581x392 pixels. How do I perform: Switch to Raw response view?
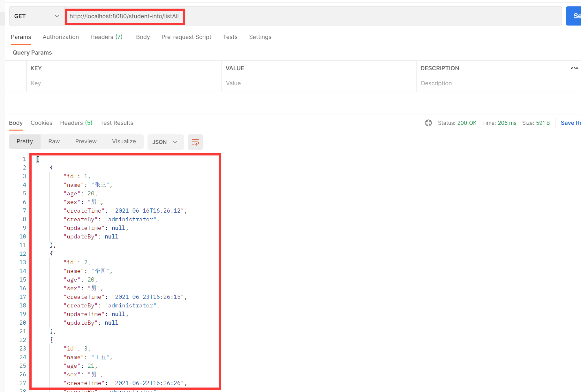(54, 141)
